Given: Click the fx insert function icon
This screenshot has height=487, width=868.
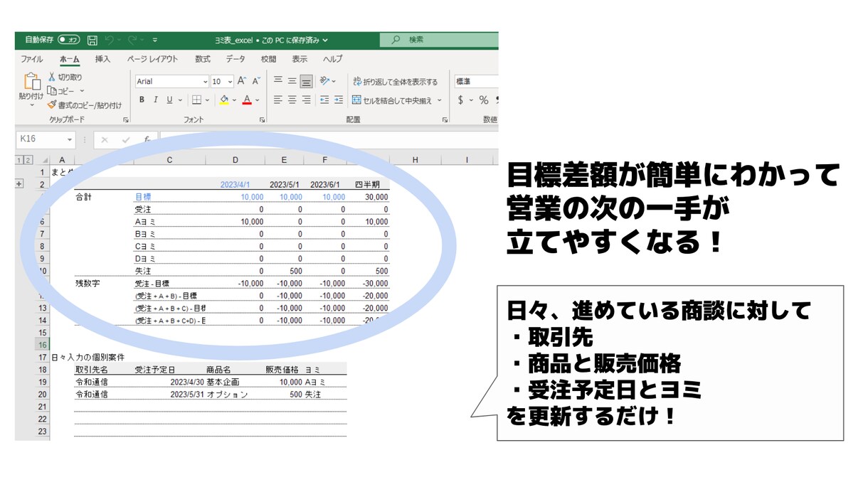Looking at the screenshot, I should 146,139.
